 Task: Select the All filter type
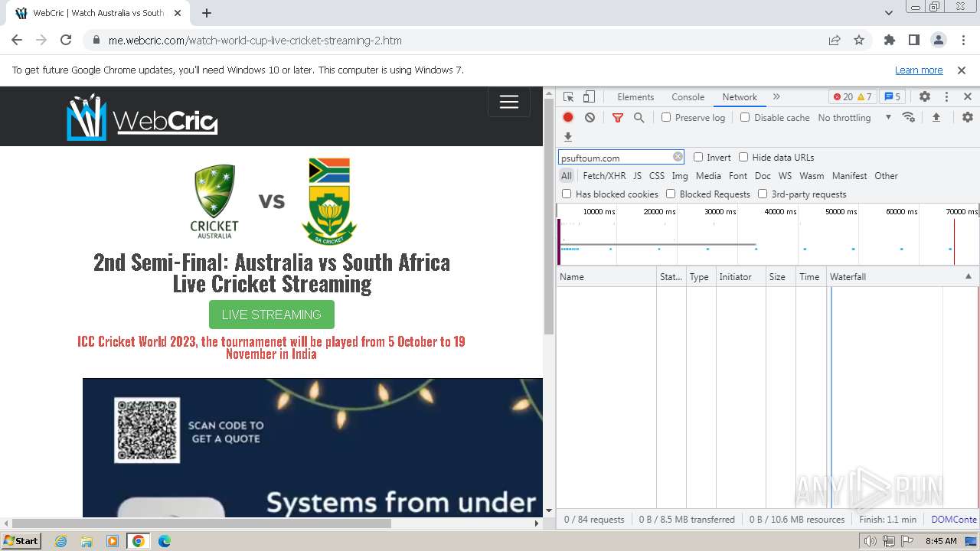(x=566, y=176)
